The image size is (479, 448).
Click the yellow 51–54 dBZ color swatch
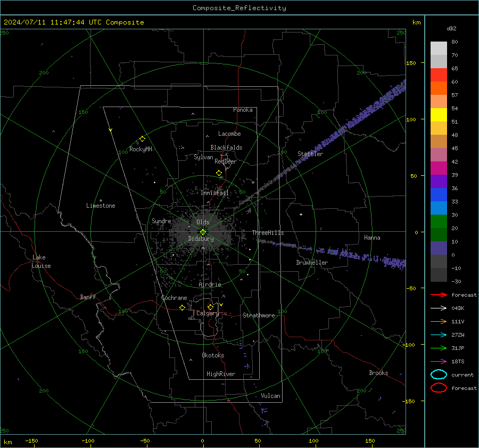439,115
